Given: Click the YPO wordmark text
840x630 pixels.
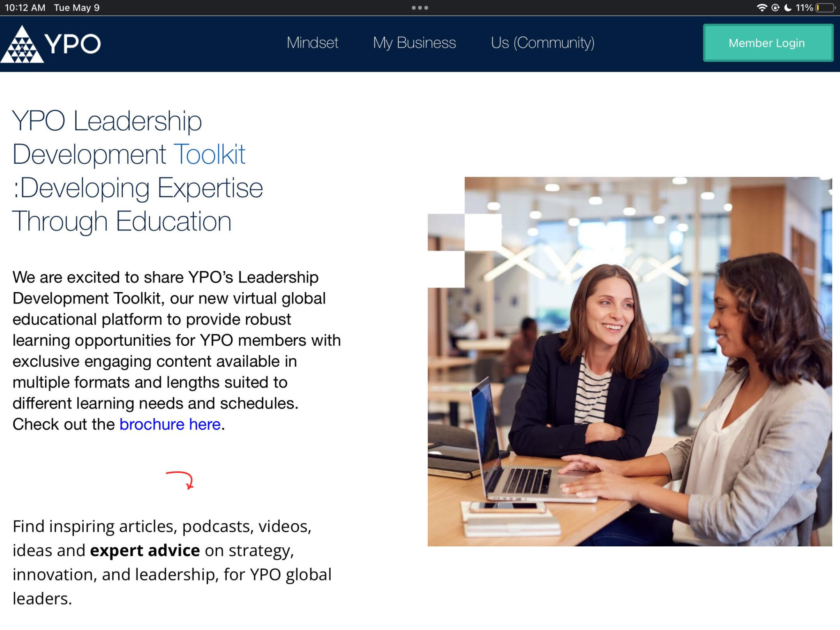Looking at the screenshot, I should 73,44.
